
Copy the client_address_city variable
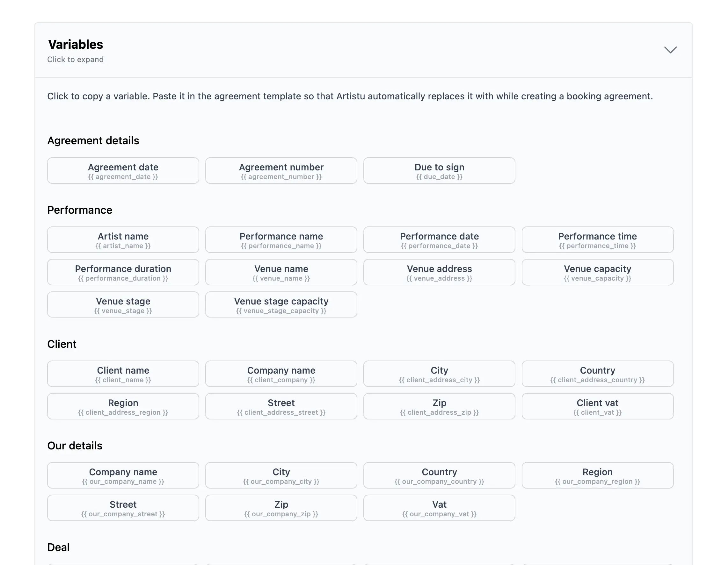439,374
